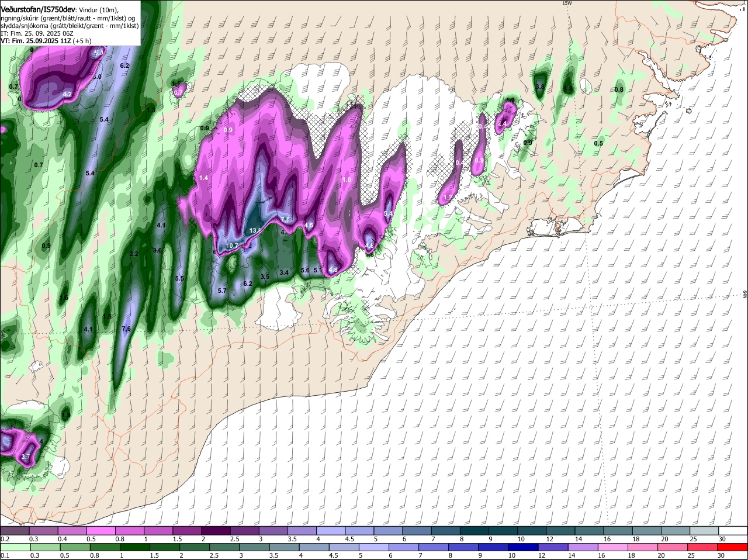Click the 7.6 value in the blue streak
The width and height of the screenshot is (748, 560).
(126, 329)
